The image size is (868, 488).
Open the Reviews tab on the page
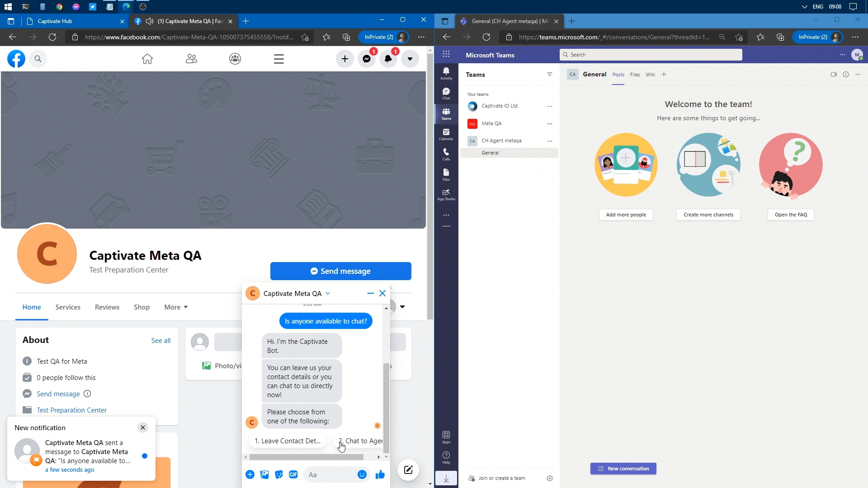pyautogui.click(x=107, y=307)
